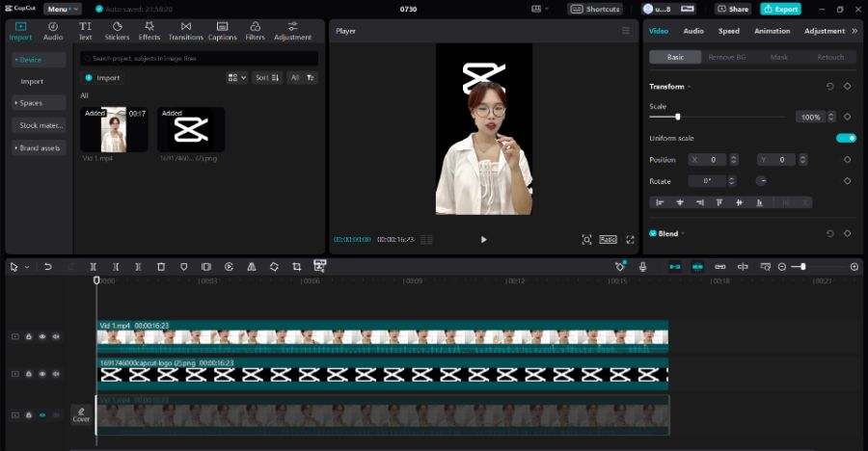Adjust the Scale slider handle
The image size is (868, 451).
pyautogui.click(x=678, y=117)
